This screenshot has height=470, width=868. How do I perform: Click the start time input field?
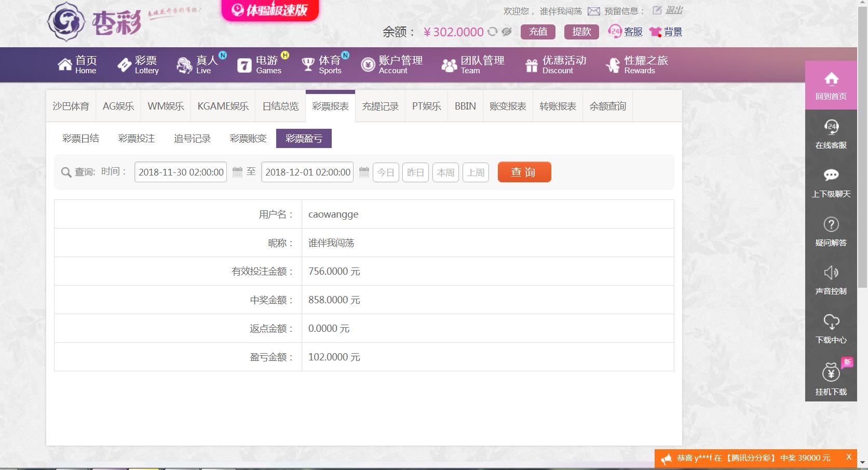tap(181, 172)
